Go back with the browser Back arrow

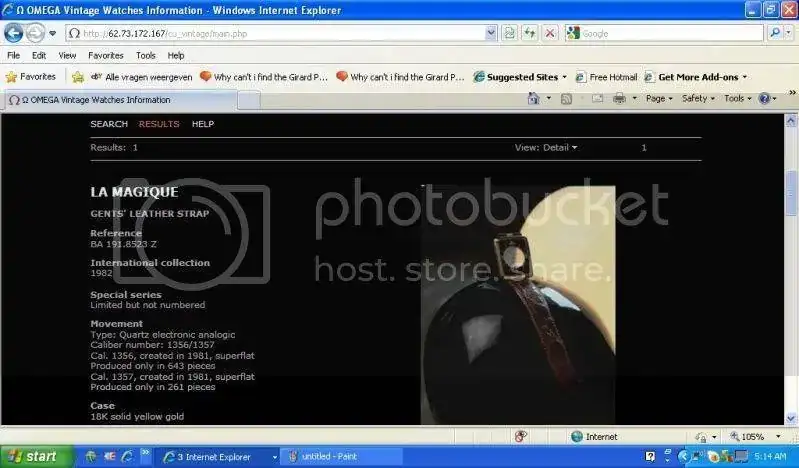(x=13, y=34)
